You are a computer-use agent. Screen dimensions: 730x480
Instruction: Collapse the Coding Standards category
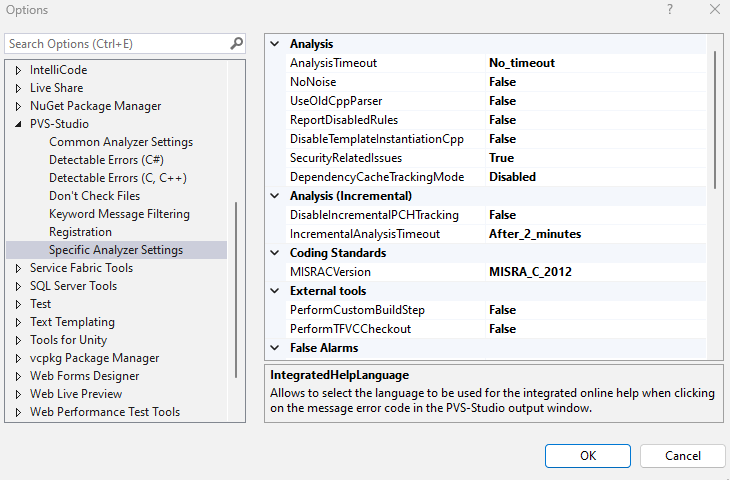click(x=275, y=253)
